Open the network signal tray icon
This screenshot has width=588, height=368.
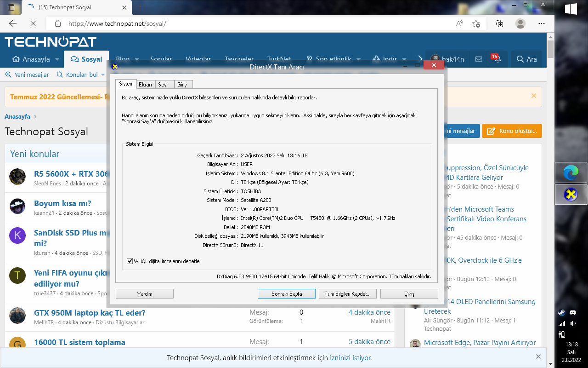point(562,323)
